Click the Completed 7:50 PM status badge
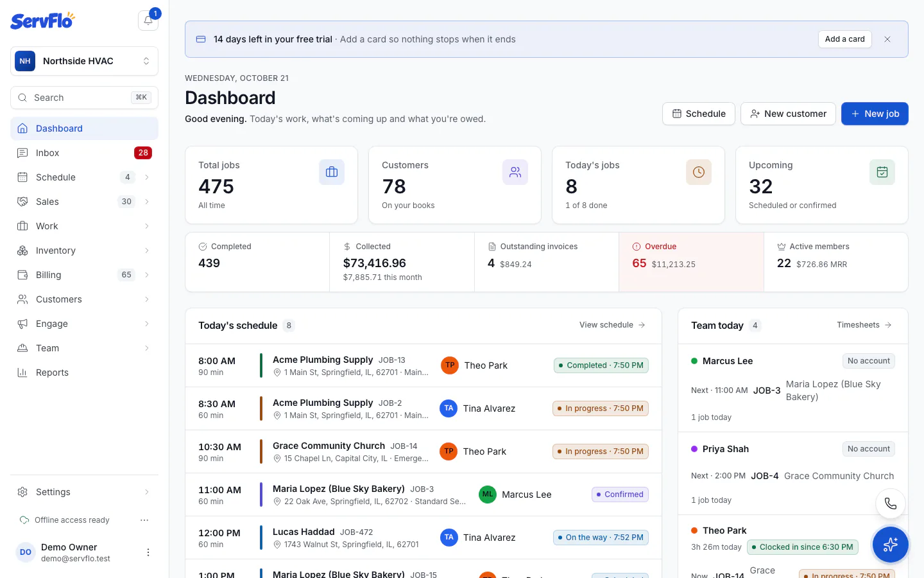 point(601,365)
